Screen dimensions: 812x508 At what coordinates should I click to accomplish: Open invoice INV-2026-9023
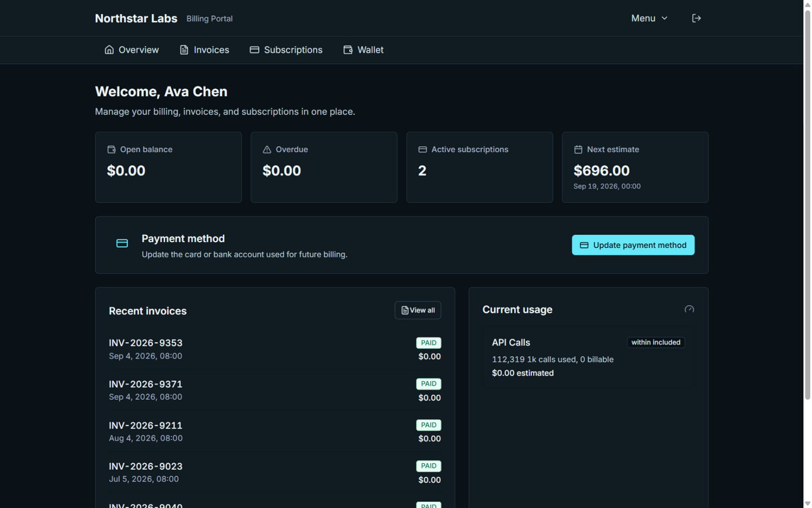[275, 473]
